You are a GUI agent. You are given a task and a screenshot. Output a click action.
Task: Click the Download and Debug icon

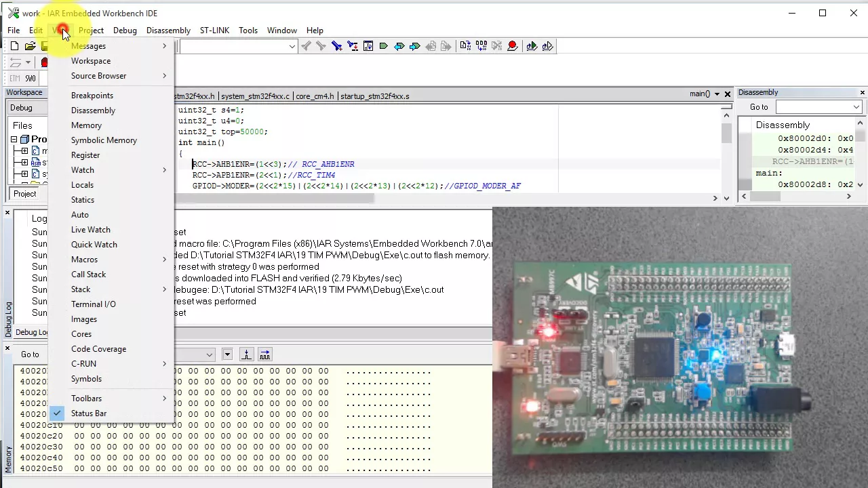pyautogui.click(x=532, y=46)
